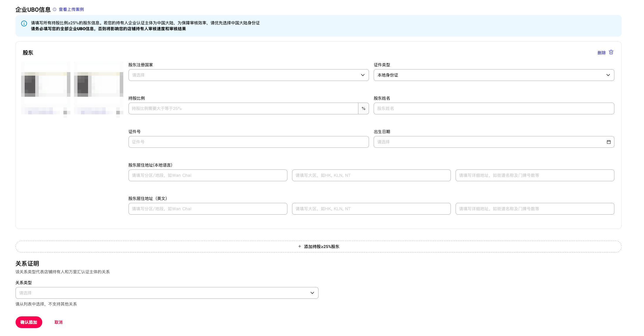Expand the 股东注册国家 dropdown
The height and width of the screenshot is (336, 644).
pyautogui.click(x=249, y=75)
